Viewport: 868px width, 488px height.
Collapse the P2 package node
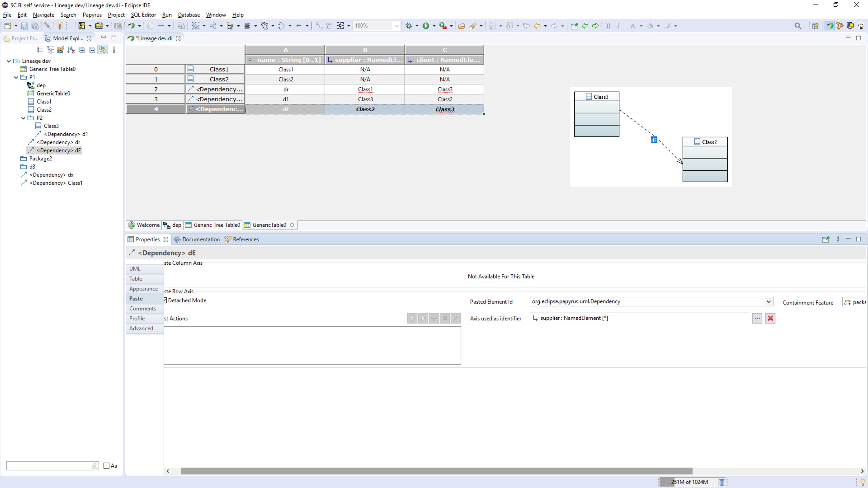23,118
